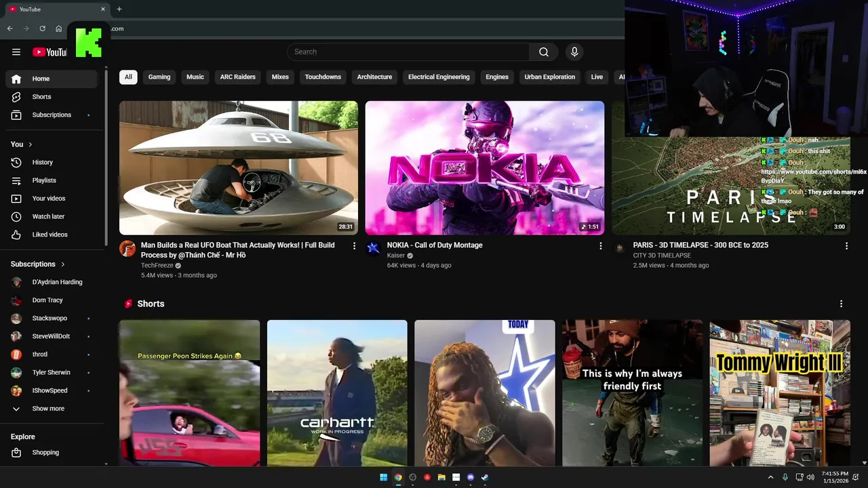Select the All filter chip

(128, 77)
